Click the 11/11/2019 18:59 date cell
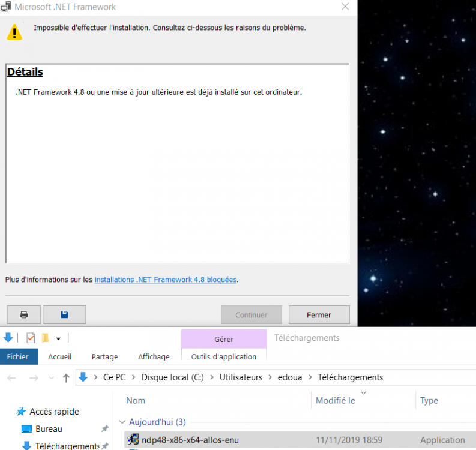The width and height of the screenshot is (476, 450). tap(349, 440)
